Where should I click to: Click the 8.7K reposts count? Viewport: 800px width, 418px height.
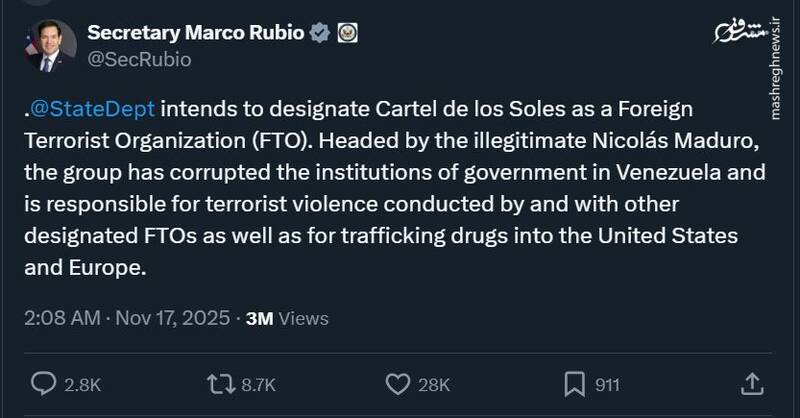coord(257,384)
